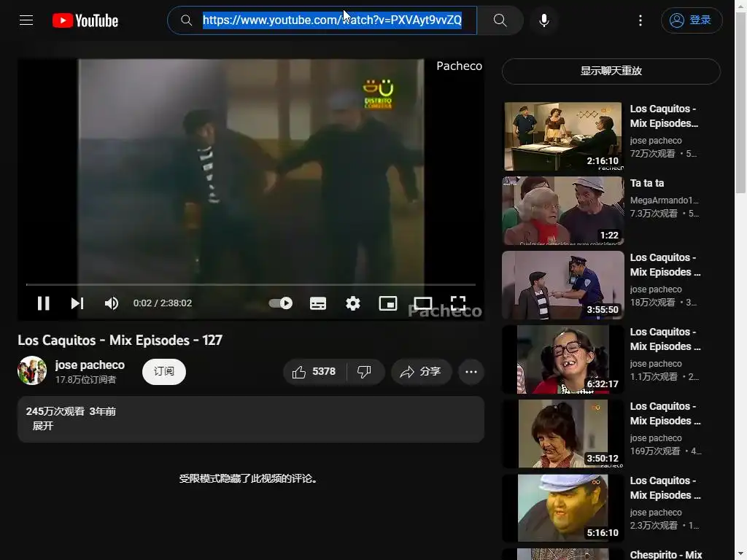Mute the video volume
Image resolution: width=747 pixels, height=560 pixels.
click(112, 303)
